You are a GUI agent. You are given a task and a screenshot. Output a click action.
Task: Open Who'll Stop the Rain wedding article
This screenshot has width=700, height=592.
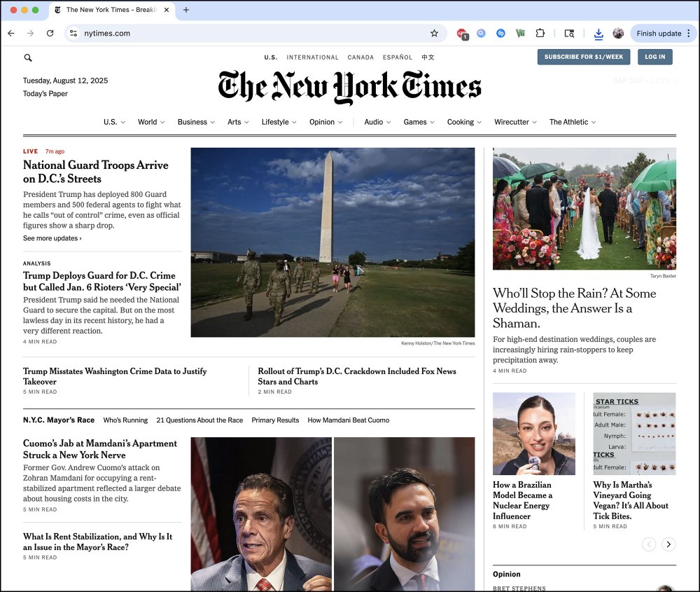pos(574,308)
